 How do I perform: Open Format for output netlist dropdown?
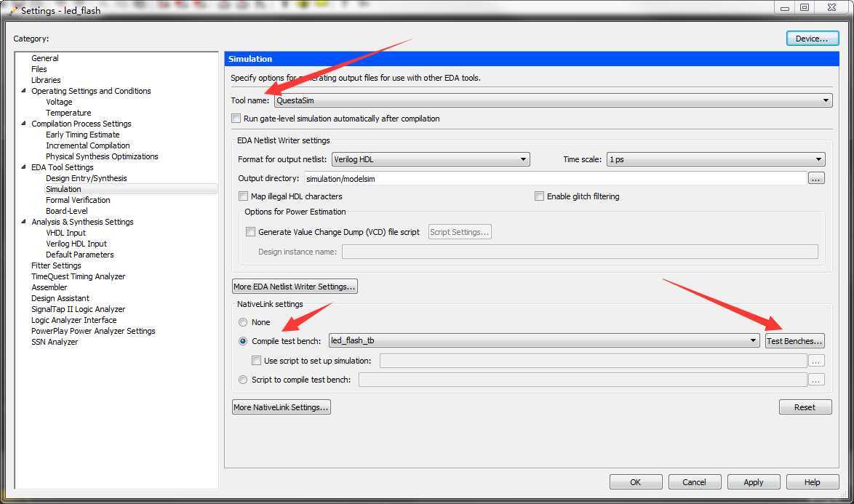click(430, 159)
